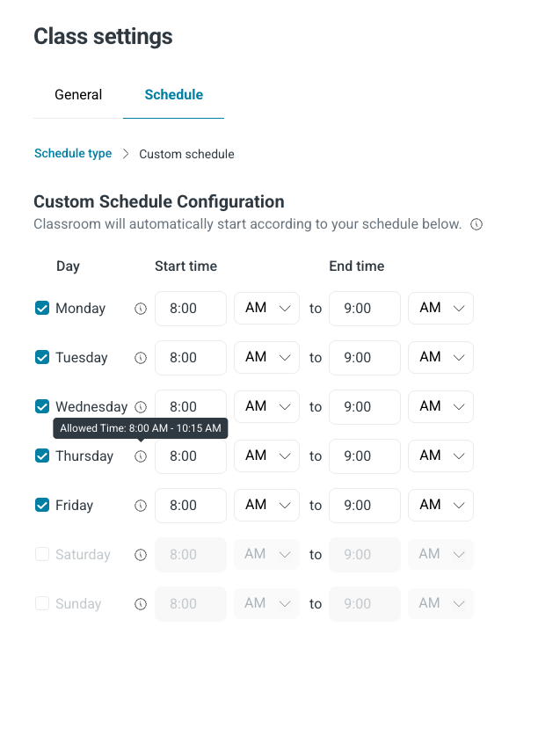Open Tuesday start time AM/PM dropdown

tap(266, 358)
